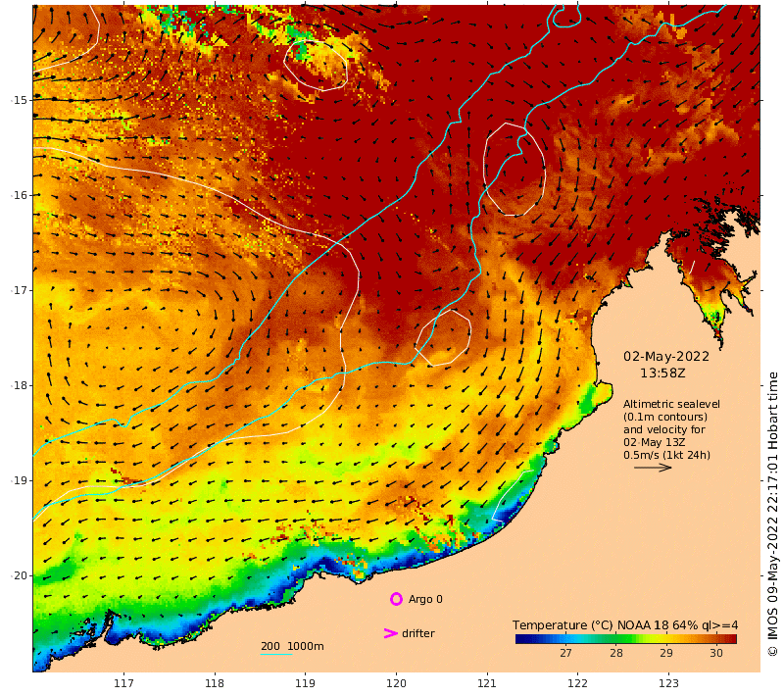This screenshot has height=696, width=784.
Task: Click the 27 tick label on color bar
Action: (x=565, y=653)
